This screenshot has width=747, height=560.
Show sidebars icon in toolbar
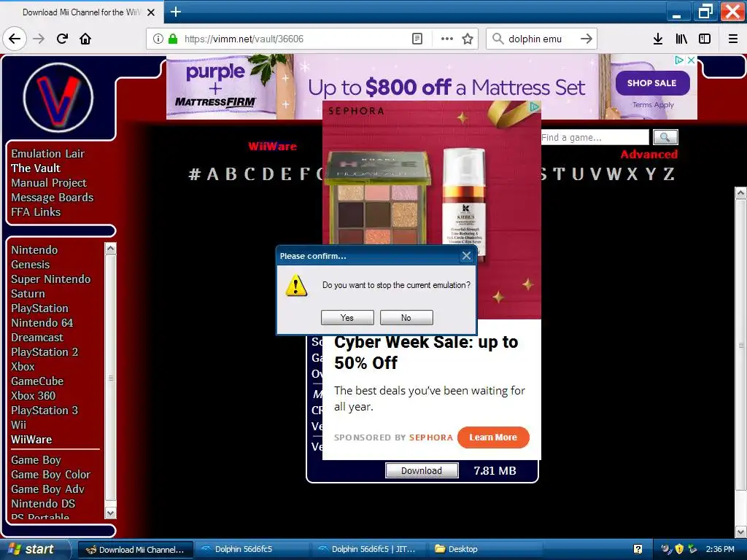pyautogui.click(x=705, y=39)
